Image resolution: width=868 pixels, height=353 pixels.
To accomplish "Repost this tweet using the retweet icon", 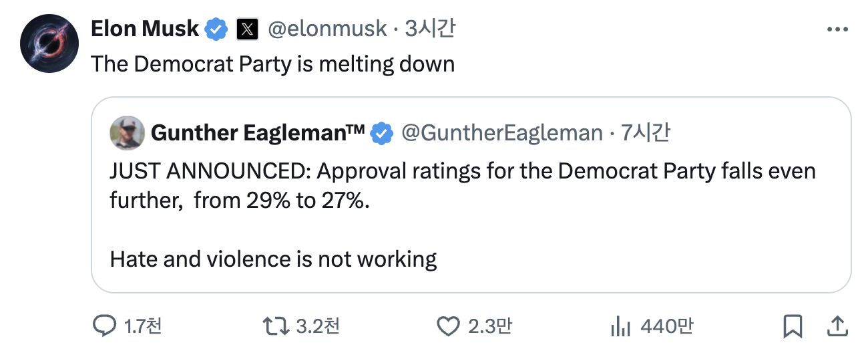I will 274,326.
